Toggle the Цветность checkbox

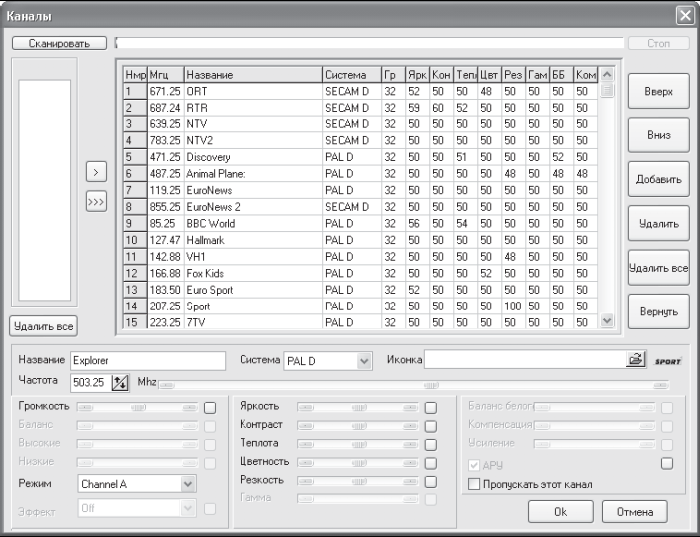tap(431, 463)
